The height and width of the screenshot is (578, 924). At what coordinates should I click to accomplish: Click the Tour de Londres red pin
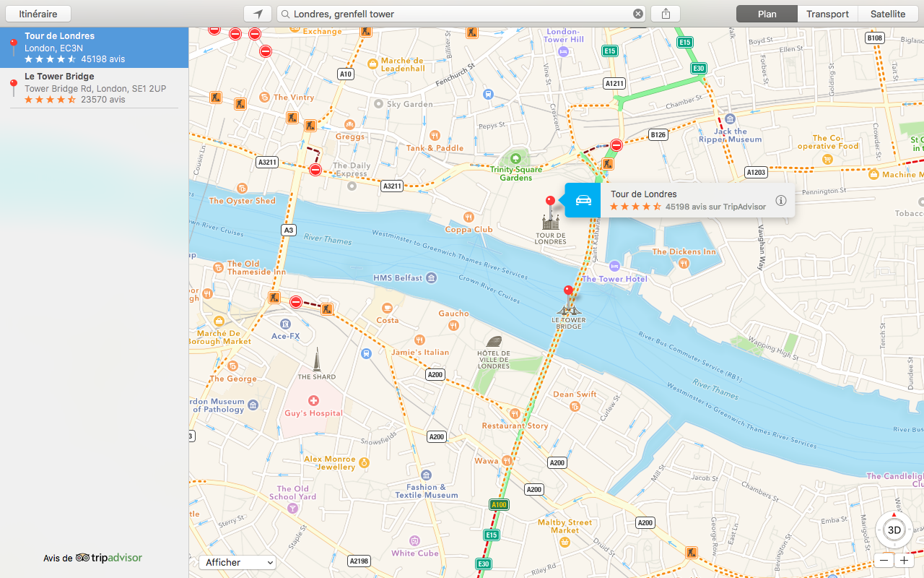[550, 202]
